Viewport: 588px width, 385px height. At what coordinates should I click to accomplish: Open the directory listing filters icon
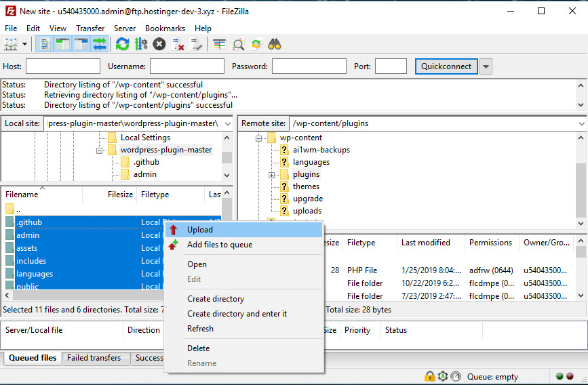point(219,44)
